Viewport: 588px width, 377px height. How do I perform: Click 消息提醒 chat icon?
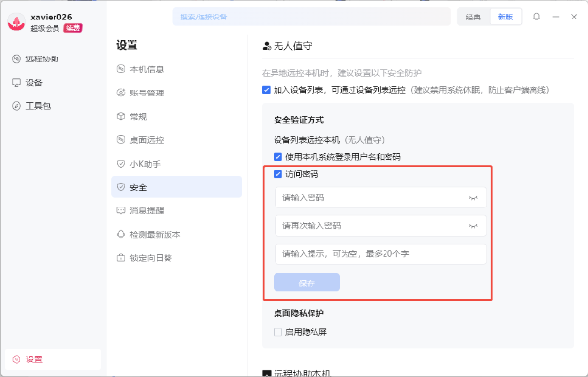(121, 210)
